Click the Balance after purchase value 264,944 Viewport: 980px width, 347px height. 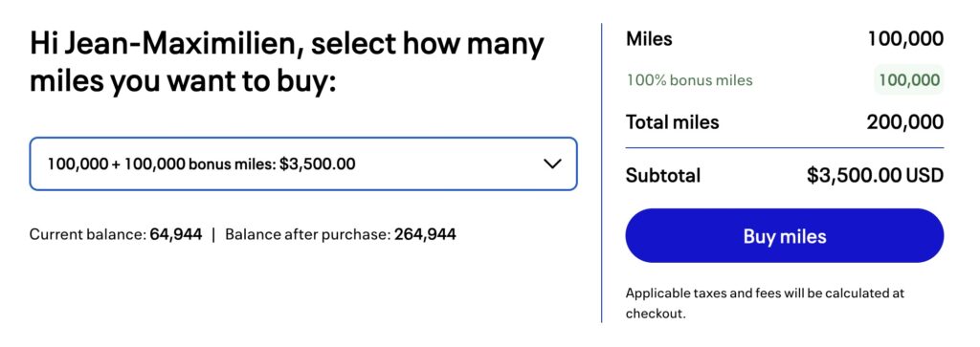click(x=425, y=234)
